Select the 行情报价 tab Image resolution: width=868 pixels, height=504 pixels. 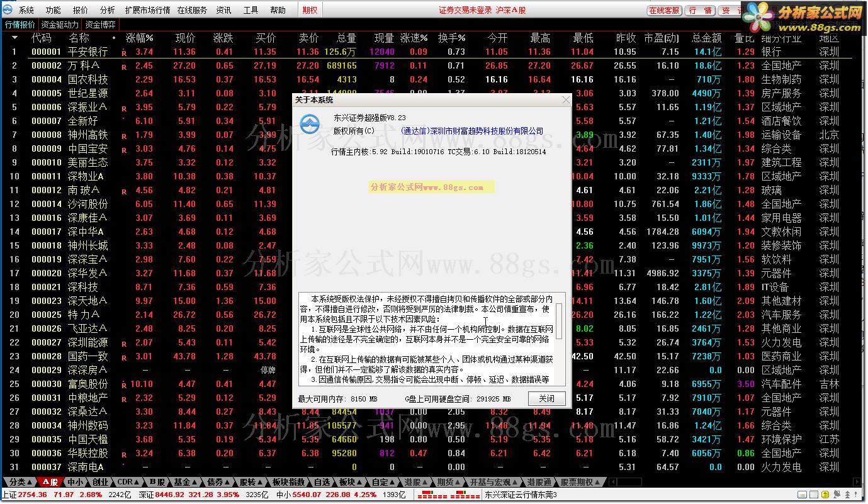point(20,25)
